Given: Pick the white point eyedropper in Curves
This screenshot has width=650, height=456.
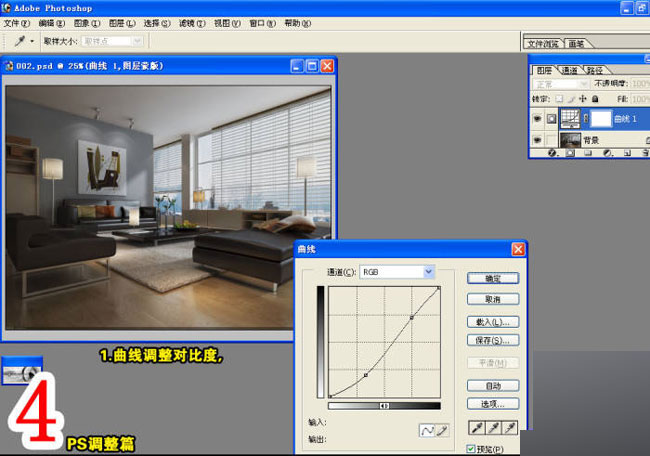Looking at the screenshot, I should pos(509,427).
